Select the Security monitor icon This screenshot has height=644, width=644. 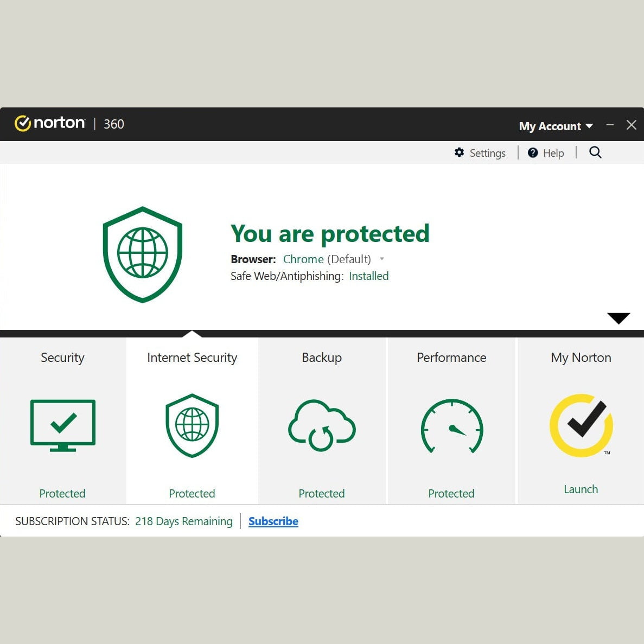(62, 425)
